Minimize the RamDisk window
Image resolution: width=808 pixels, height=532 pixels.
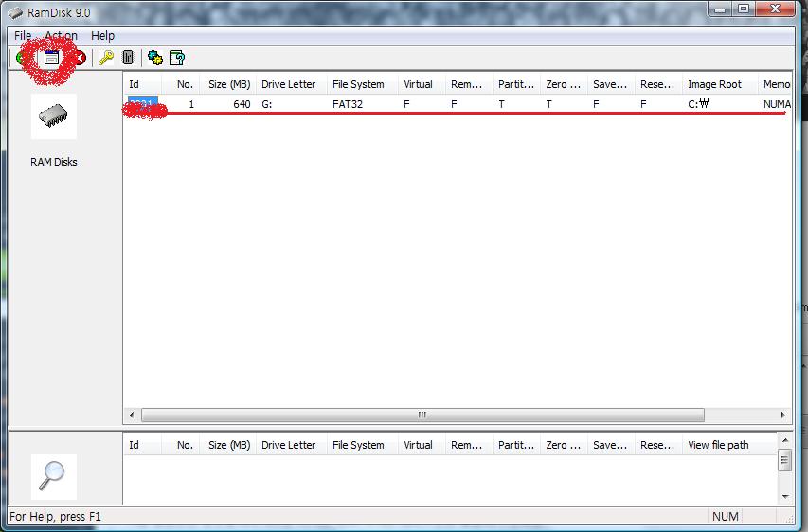(x=721, y=9)
